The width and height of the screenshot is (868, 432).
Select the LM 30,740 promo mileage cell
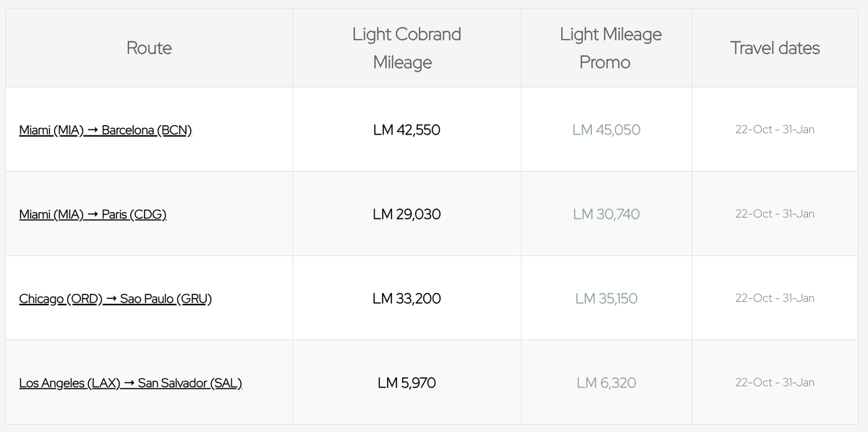coord(606,214)
